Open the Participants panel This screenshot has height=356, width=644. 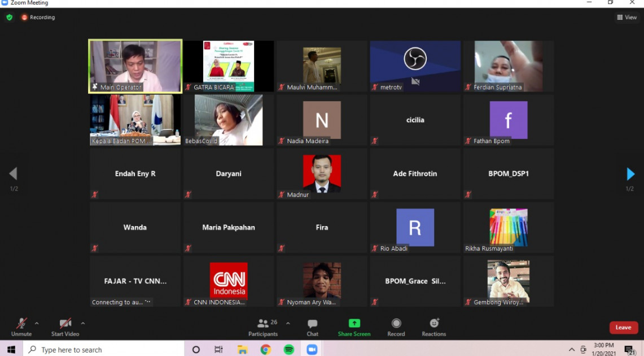pos(263,327)
